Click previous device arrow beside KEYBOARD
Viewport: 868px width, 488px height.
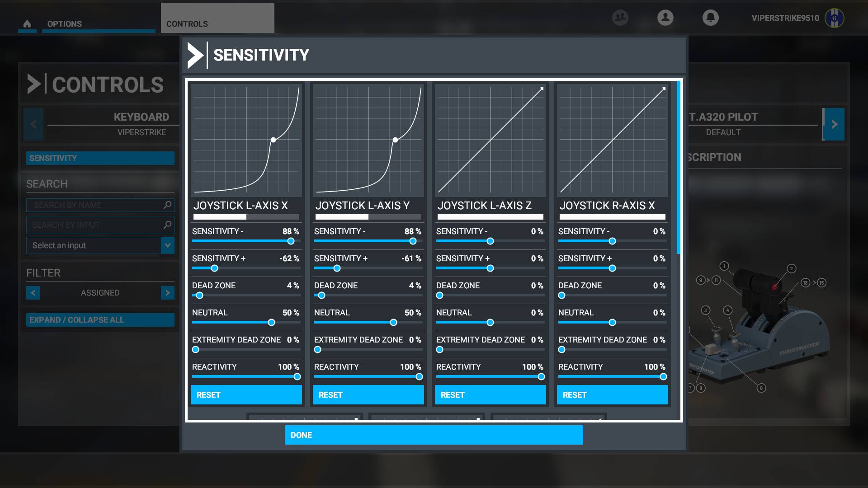pos(33,124)
